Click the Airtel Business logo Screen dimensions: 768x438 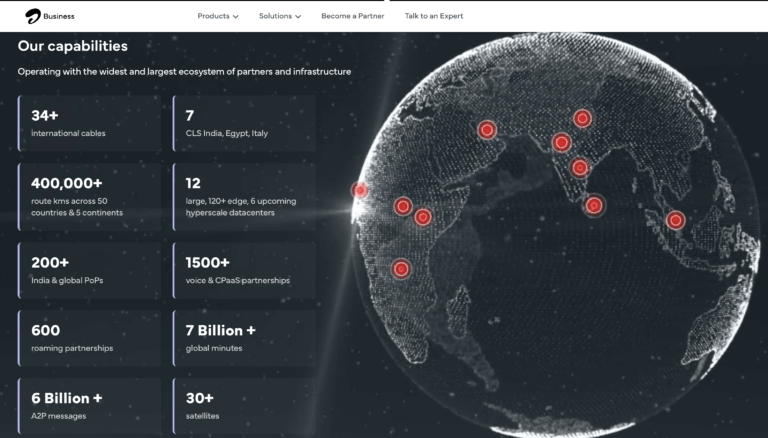(49, 16)
